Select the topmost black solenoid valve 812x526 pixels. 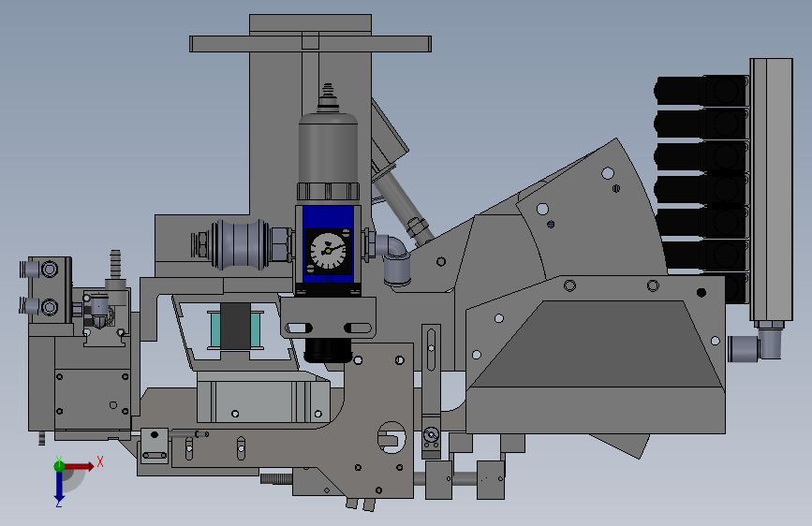(x=701, y=91)
